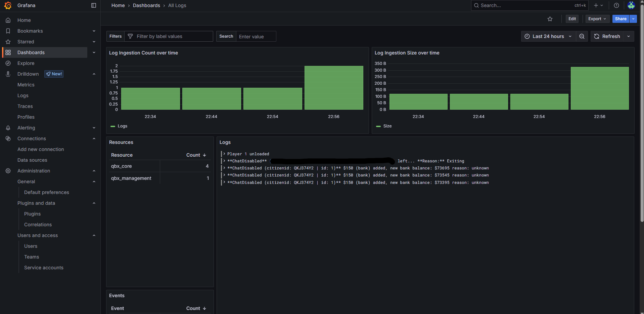Viewport: 644px width, 314px height.
Task: Go to Home breadcrumb link
Action: pos(118,5)
